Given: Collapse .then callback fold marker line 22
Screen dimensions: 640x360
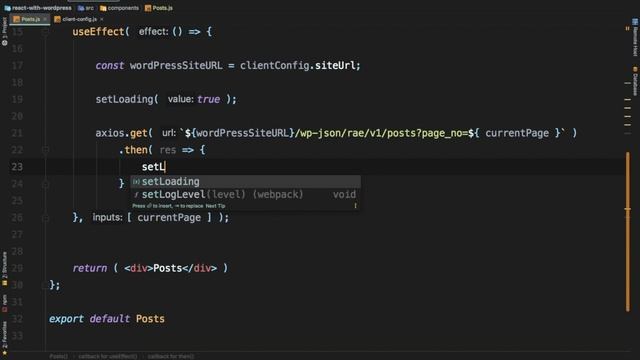Looking at the screenshot, I should 45,150.
